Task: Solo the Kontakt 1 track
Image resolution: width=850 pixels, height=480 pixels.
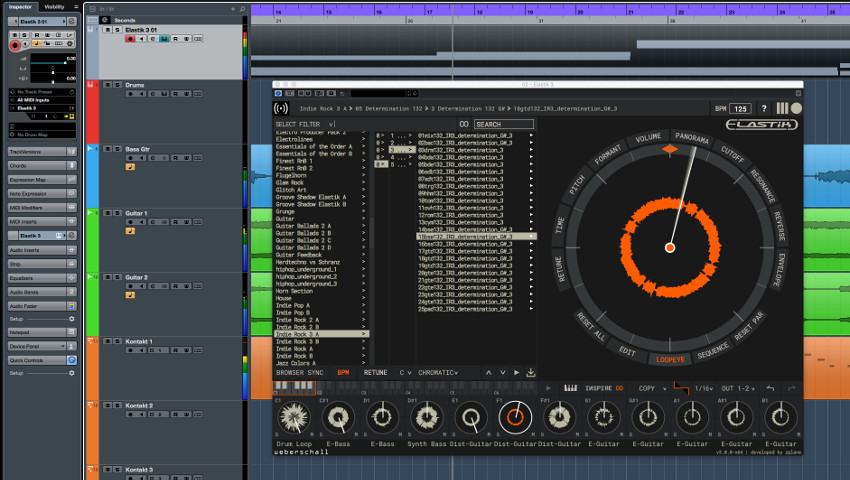Action: pyautogui.click(x=117, y=341)
